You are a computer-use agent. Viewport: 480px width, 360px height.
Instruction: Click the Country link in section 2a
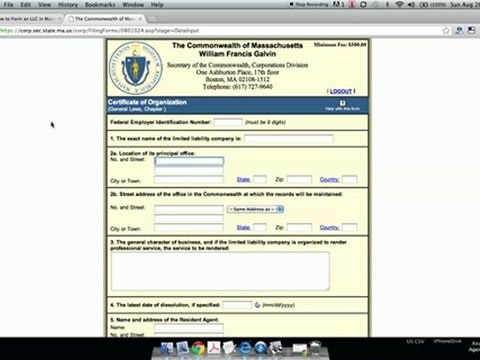pyautogui.click(x=329, y=179)
